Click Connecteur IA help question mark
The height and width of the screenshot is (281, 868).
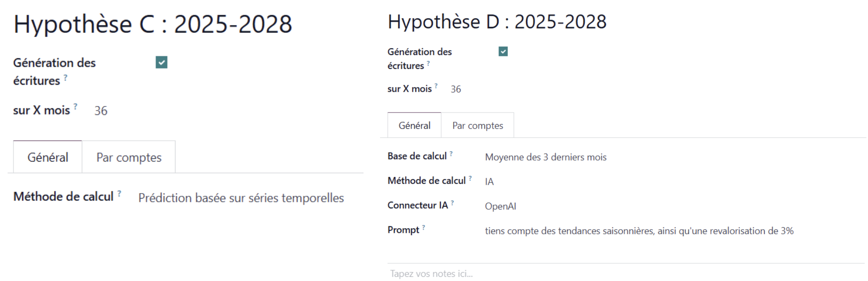tap(452, 203)
